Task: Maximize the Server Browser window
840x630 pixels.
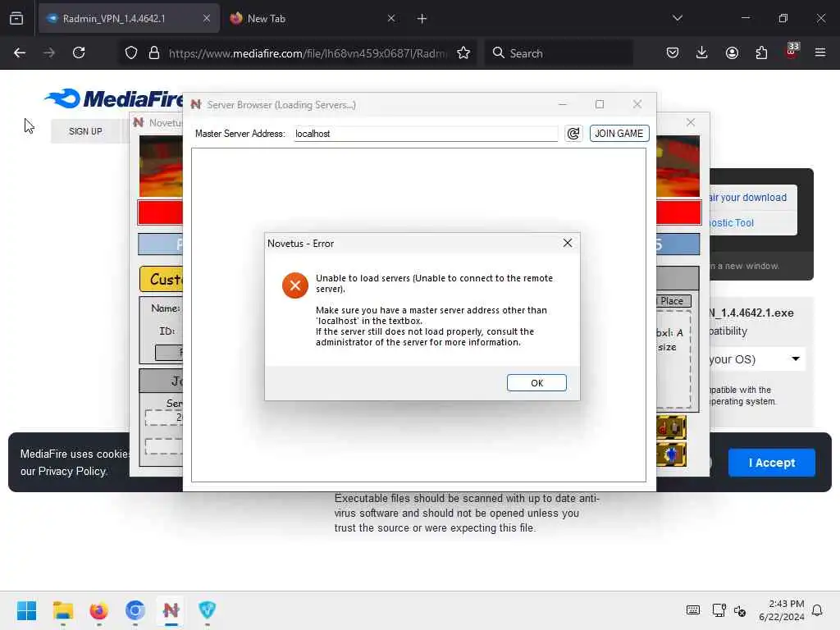Action: pos(600,104)
